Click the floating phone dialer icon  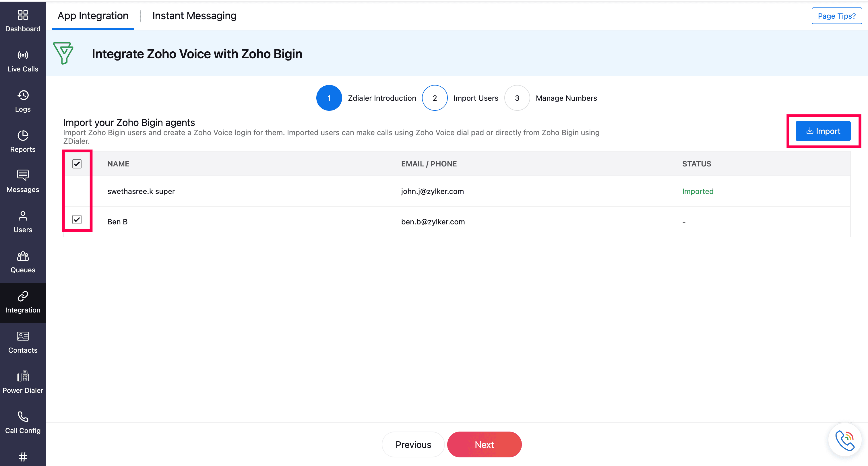[x=844, y=440]
